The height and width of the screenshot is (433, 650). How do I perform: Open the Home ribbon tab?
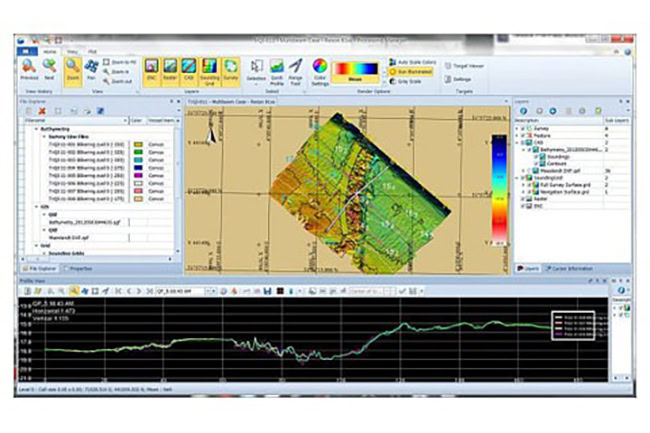click(x=50, y=52)
